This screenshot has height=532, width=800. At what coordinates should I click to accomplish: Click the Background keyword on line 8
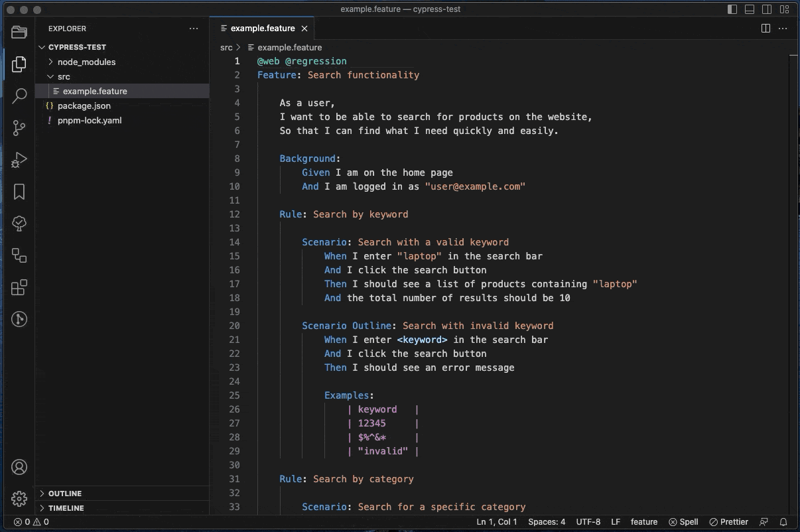(307, 159)
